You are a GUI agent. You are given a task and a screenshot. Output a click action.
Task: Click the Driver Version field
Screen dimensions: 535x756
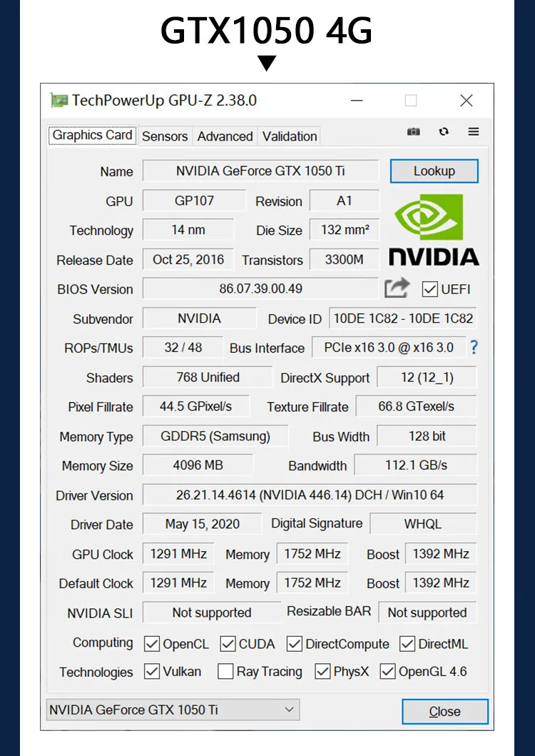[310, 495]
